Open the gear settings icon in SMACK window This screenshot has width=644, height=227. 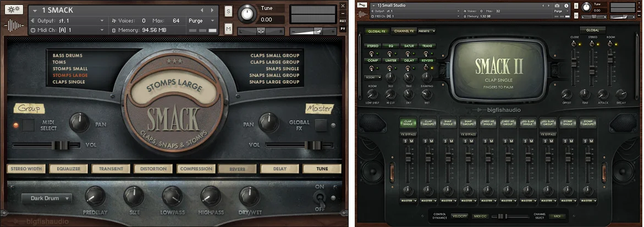coord(14,9)
